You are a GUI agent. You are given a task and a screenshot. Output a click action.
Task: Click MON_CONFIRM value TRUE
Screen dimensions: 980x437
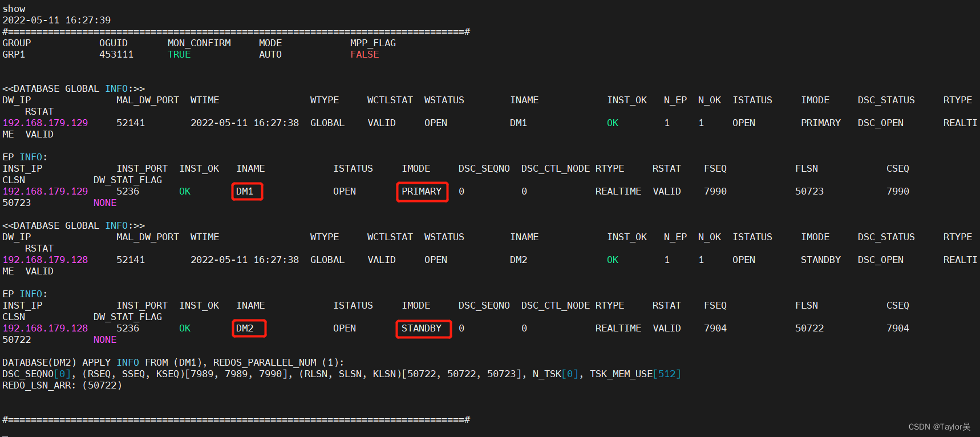(x=179, y=55)
